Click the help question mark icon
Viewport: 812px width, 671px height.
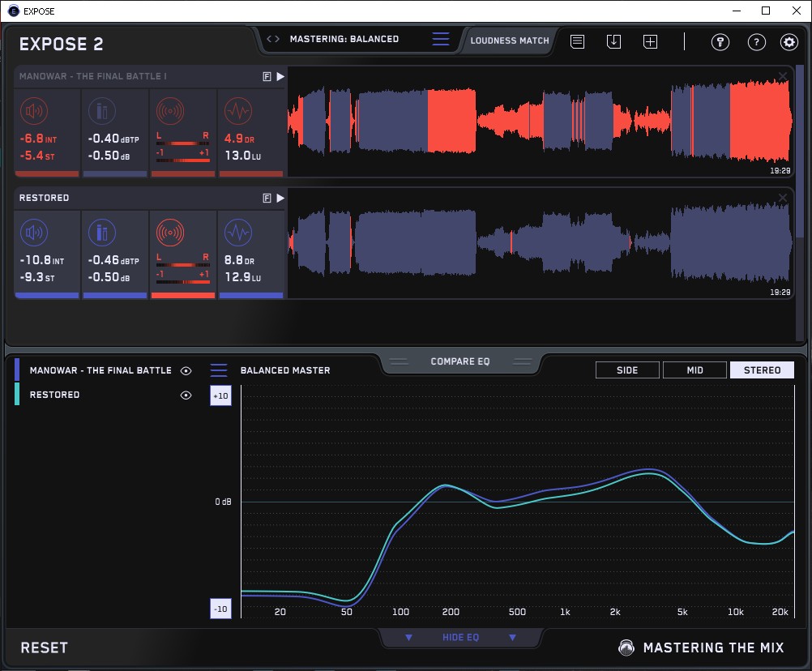756,42
